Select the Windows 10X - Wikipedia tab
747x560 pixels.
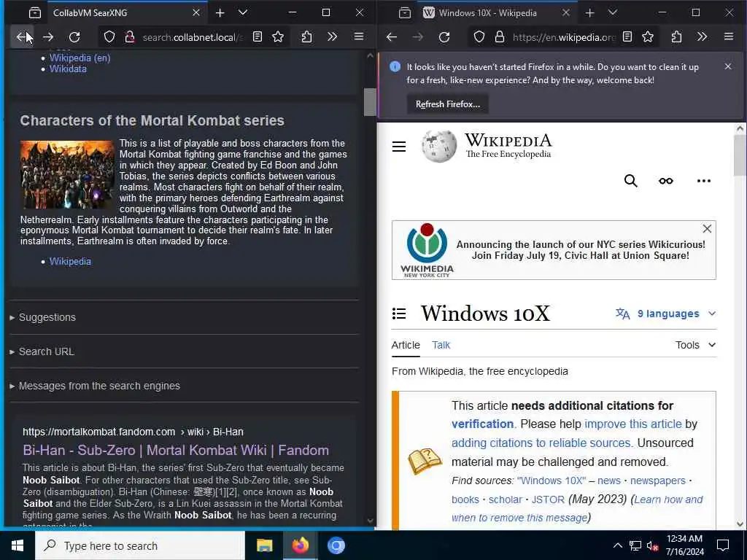pos(497,13)
